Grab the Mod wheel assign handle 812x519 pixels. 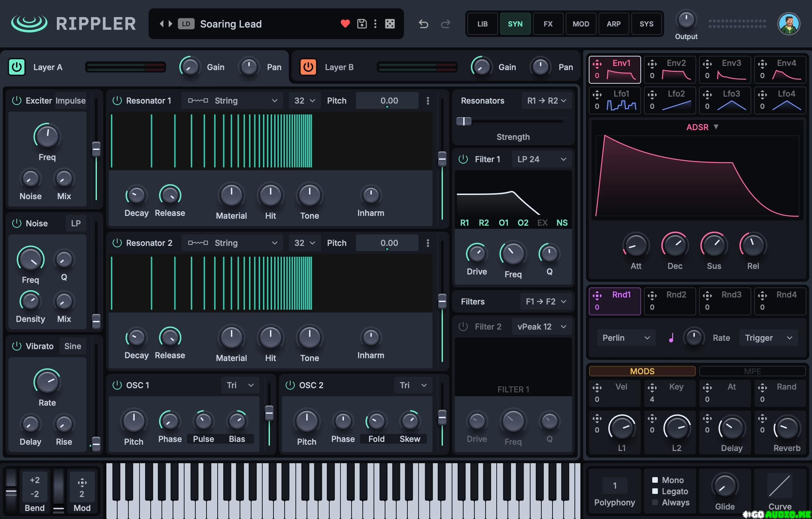click(x=82, y=483)
